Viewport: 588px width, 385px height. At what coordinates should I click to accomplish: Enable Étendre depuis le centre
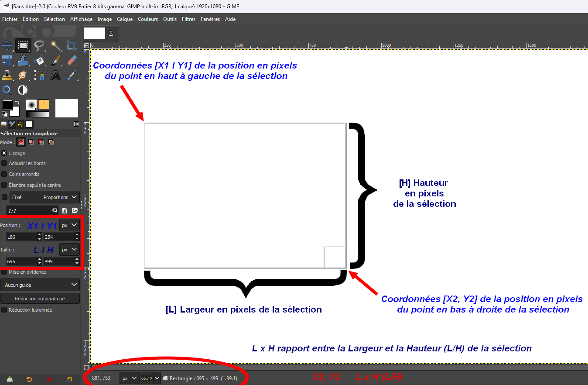point(4,185)
